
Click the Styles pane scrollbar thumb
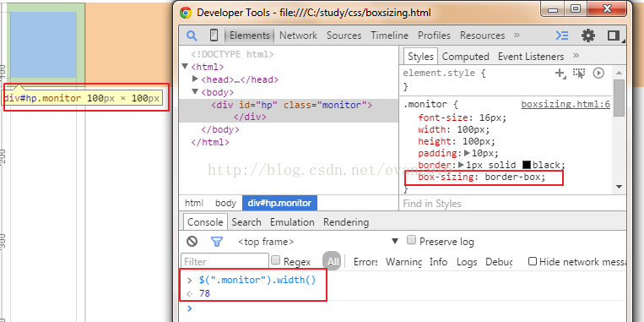point(619,97)
